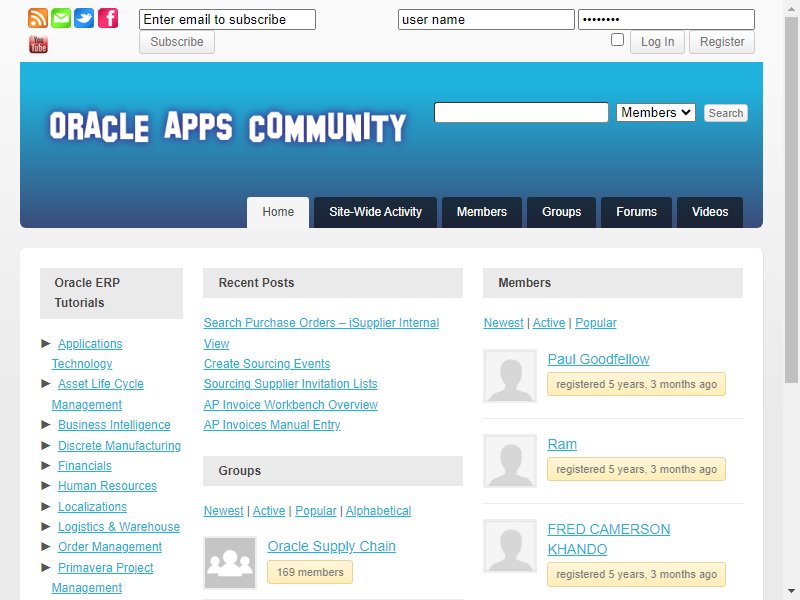Click the Oracle Supply Chain group avatar
The image size is (800, 600).
click(230, 563)
